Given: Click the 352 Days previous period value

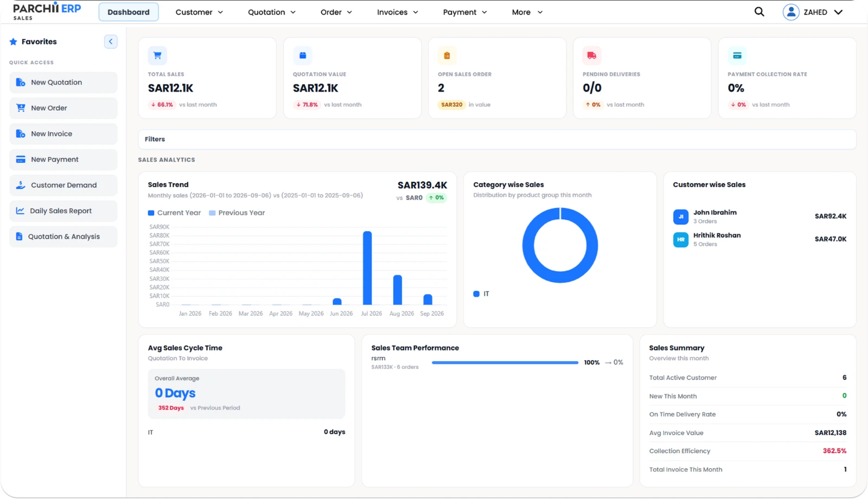Looking at the screenshot, I should point(171,408).
